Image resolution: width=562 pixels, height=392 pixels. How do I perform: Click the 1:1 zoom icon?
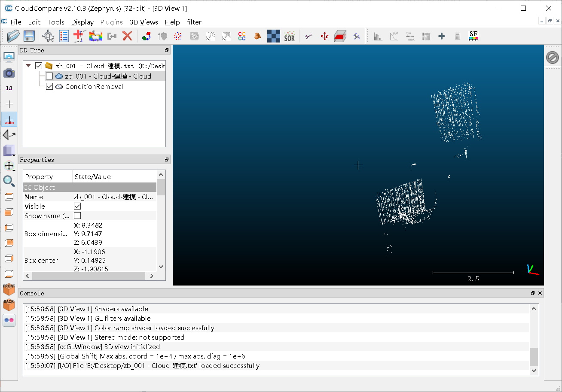pos(9,88)
